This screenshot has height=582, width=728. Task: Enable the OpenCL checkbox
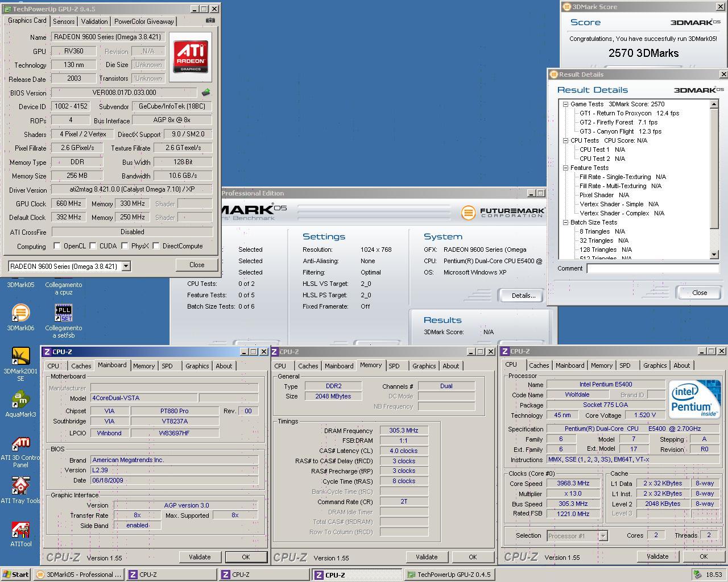(57, 246)
